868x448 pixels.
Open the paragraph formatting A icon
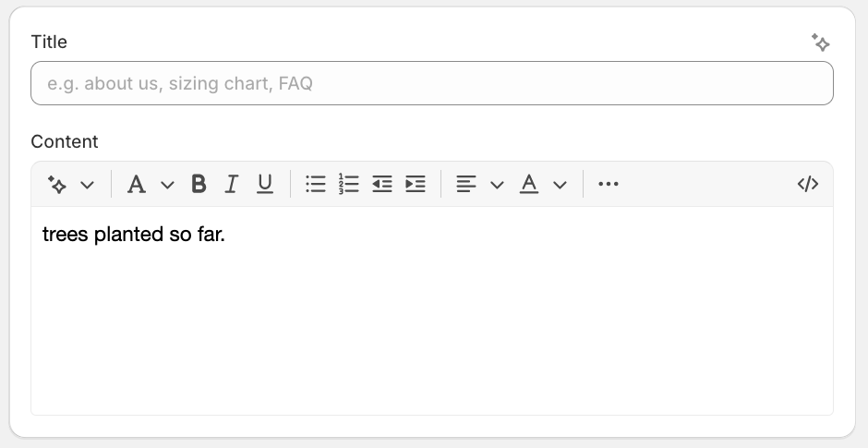(136, 185)
